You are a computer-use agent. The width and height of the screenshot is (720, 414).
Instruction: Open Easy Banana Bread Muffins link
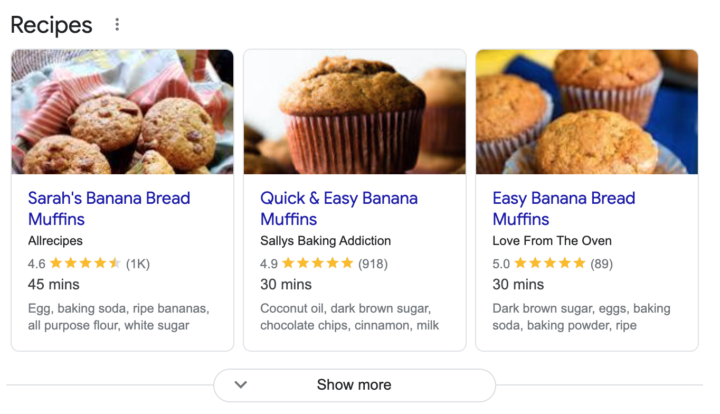tap(564, 208)
